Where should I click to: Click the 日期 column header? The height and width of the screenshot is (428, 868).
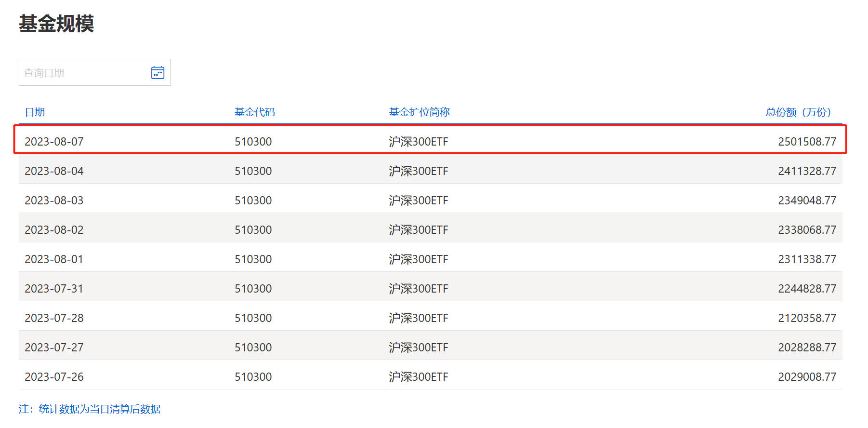(x=35, y=112)
